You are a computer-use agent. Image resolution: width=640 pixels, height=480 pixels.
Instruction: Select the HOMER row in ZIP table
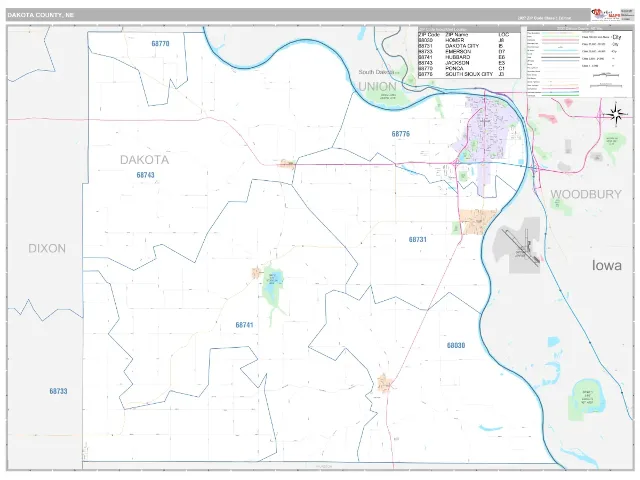469,40
